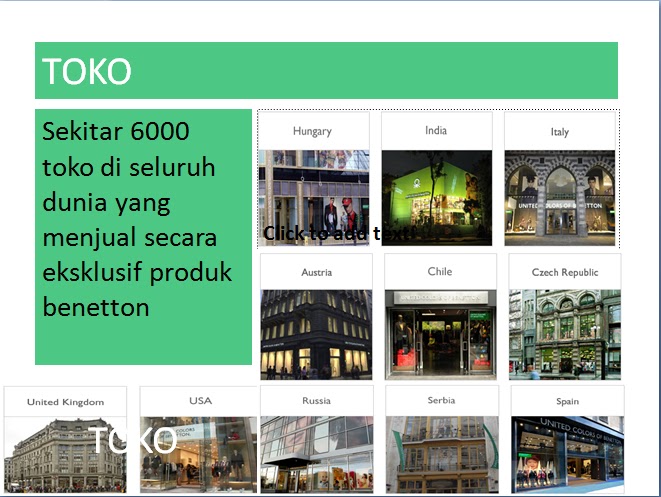Click the white TOKO text over bottom photos
This screenshot has width=661, height=497.
[133, 440]
